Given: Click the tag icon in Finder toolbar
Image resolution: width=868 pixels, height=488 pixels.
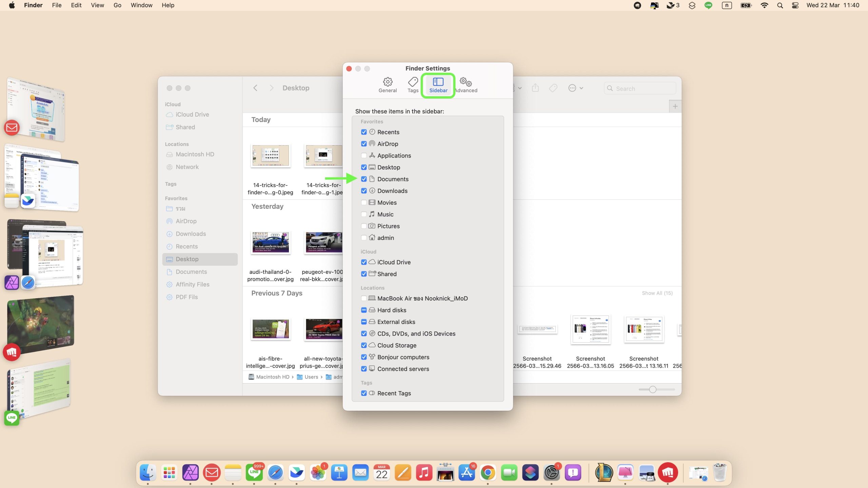Looking at the screenshot, I should (x=553, y=88).
